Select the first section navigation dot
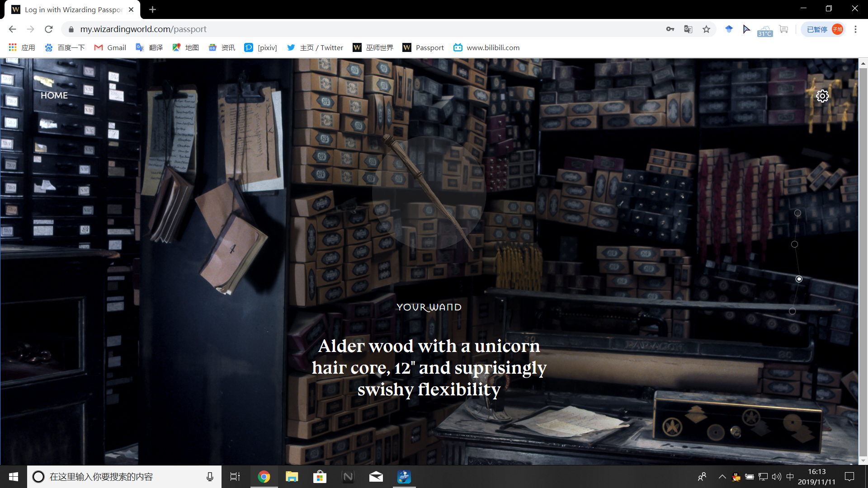 click(797, 213)
